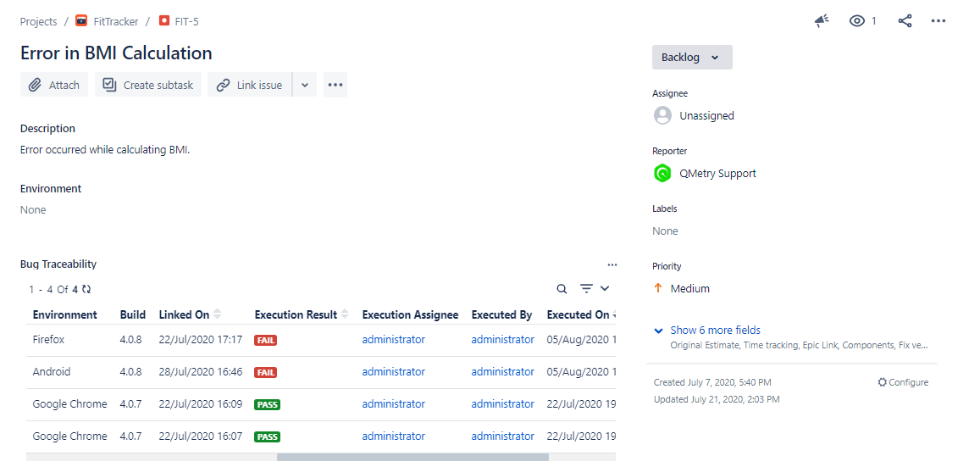
Task: Open ellipsis menu beside Link issue
Action: tap(335, 85)
